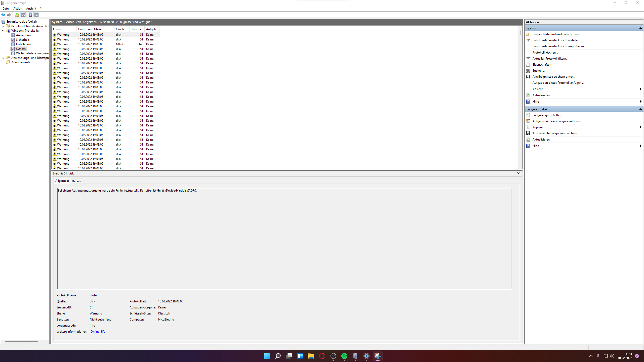This screenshot has width=644, height=362.
Task: Expand Benutzerdefinierte Ansichten tree node
Action: pos(3,26)
